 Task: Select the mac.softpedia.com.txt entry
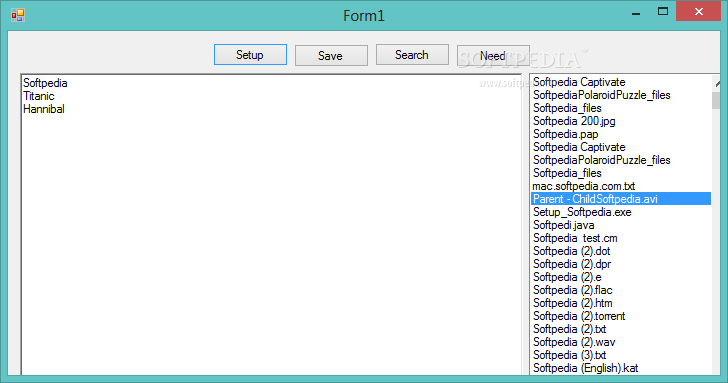click(x=621, y=186)
